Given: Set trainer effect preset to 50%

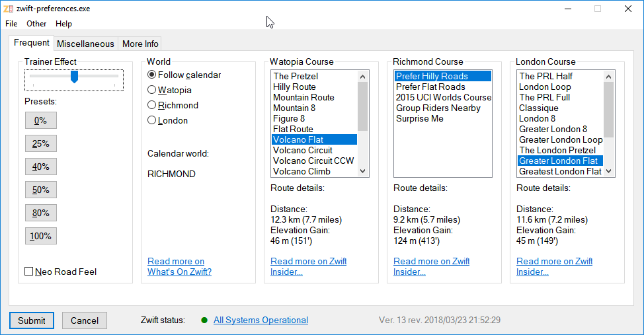Looking at the screenshot, I should tap(40, 190).
